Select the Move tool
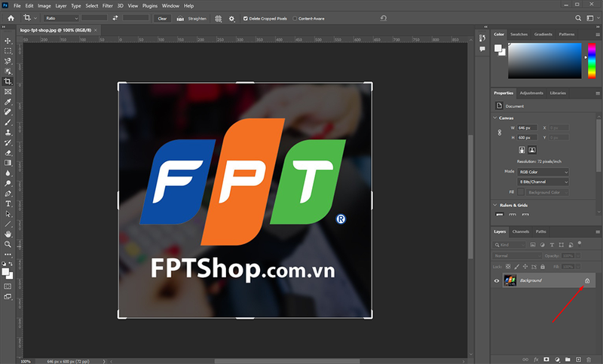 (8, 41)
